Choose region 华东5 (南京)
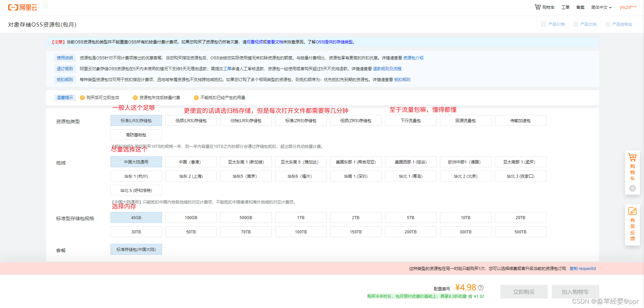The height and width of the screenshot is (308, 644). [246, 176]
